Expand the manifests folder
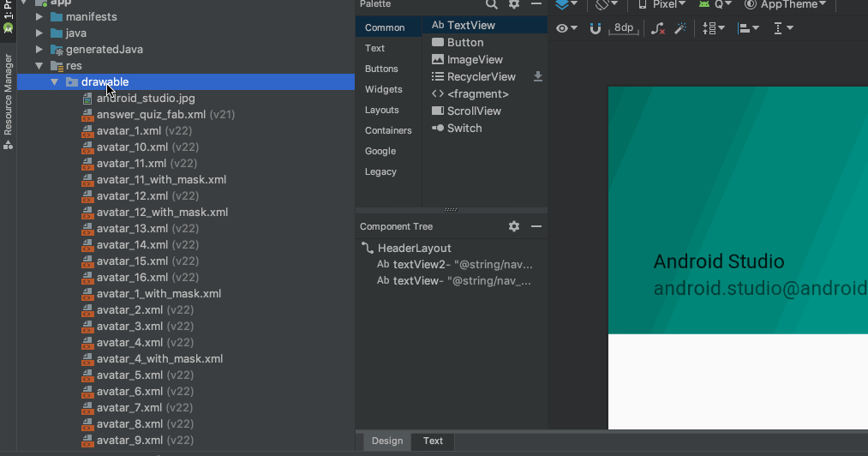 pyautogui.click(x=39, y=16)
